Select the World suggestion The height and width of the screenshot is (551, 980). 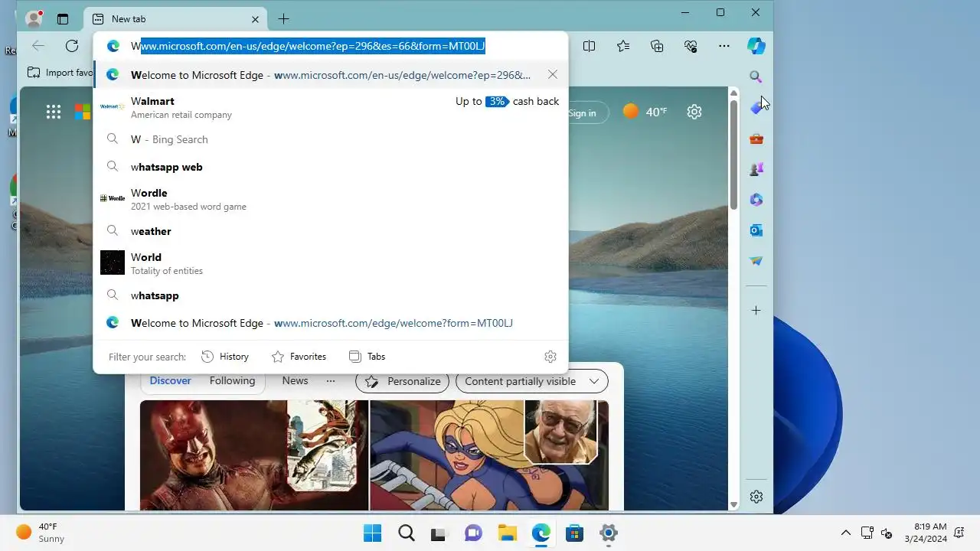click(331, 263)
